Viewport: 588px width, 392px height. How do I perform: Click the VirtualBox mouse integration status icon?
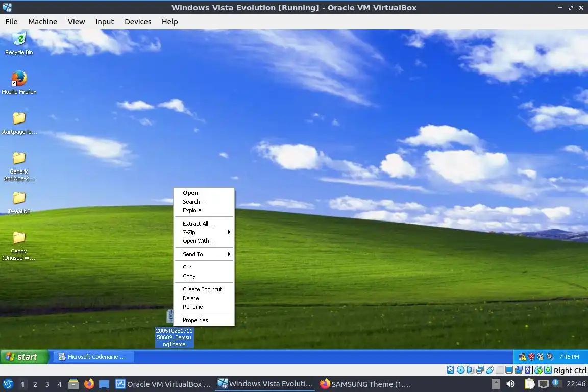click(538, 370)
